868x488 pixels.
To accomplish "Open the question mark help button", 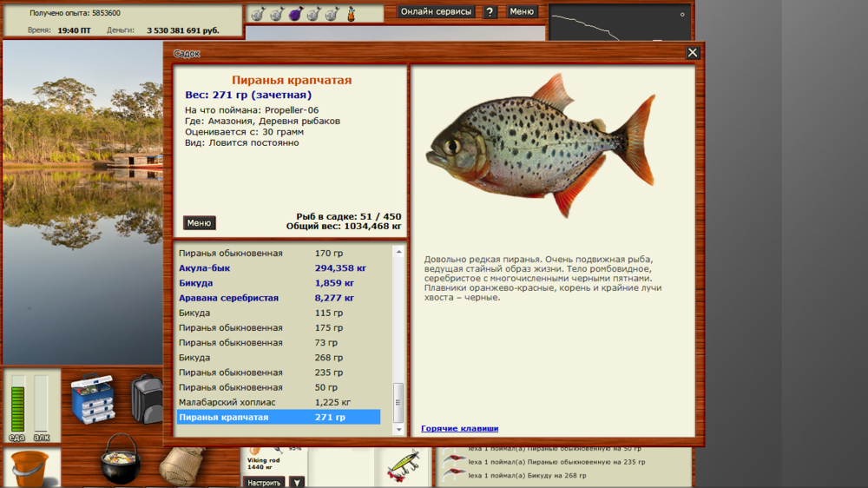I will pos(490,12).
